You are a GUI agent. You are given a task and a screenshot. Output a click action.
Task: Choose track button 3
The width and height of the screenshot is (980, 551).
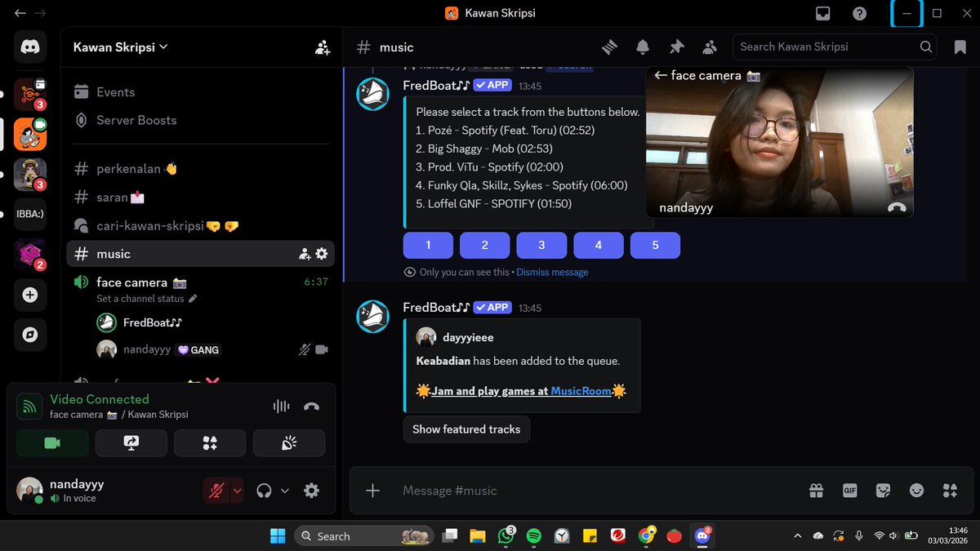coord(541,245)
